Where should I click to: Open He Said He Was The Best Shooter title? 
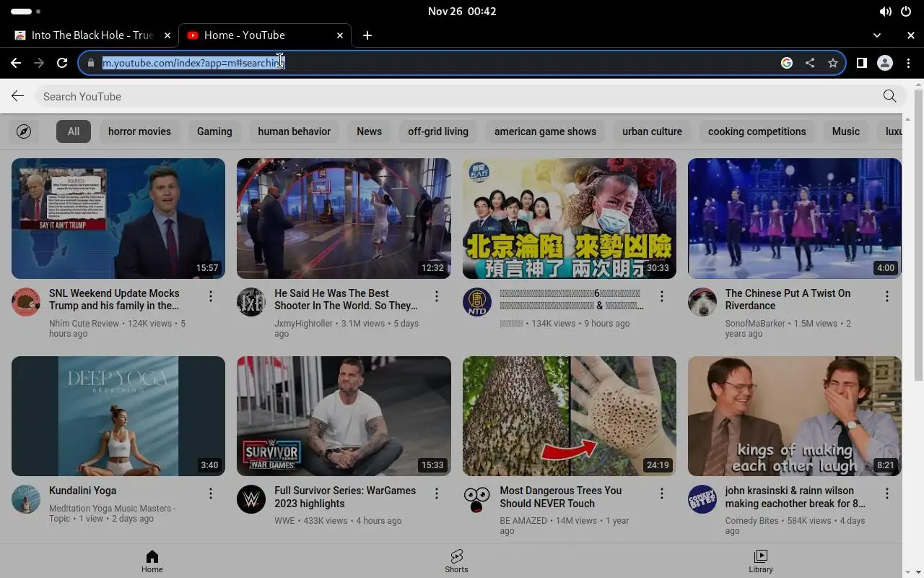[346, 299]
